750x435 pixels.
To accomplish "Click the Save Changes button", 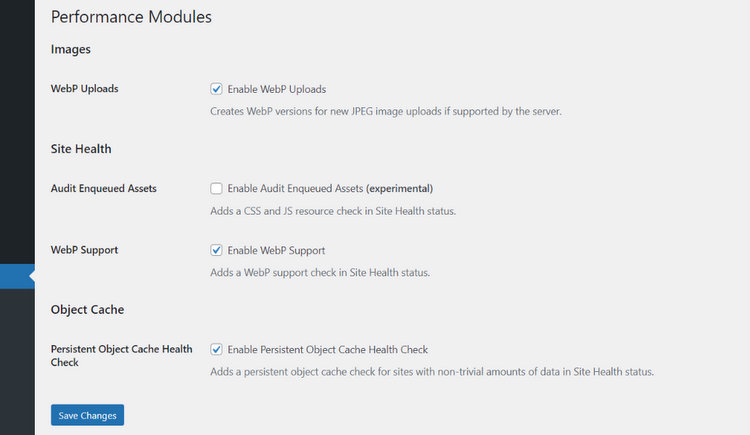I will 88,415.
